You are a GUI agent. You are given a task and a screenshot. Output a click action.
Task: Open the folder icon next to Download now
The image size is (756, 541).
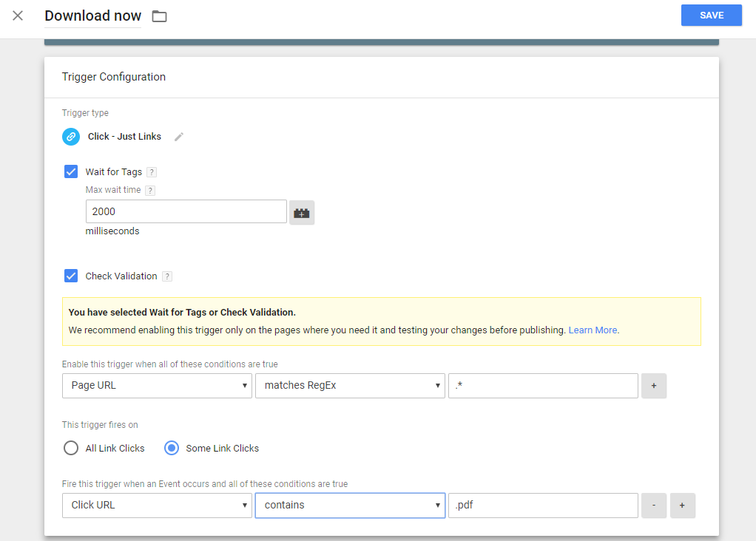(160, 16)
